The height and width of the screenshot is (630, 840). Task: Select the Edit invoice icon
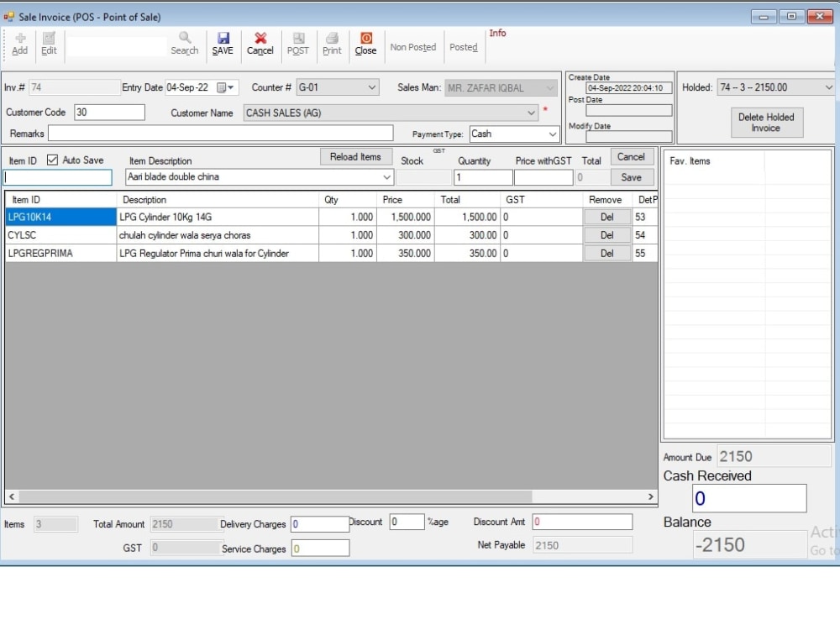[48, 44]
